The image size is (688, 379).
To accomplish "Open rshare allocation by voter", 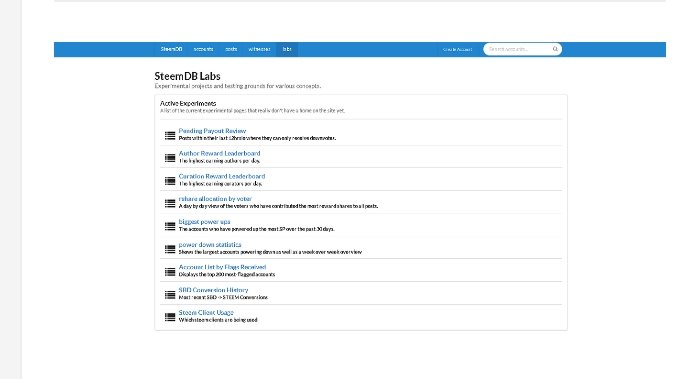I will point(215,199).
